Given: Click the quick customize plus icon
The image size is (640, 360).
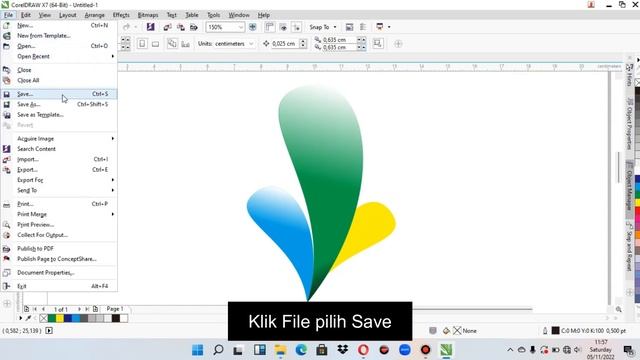Looking at the screenshot, I should [x=398, y=44].
